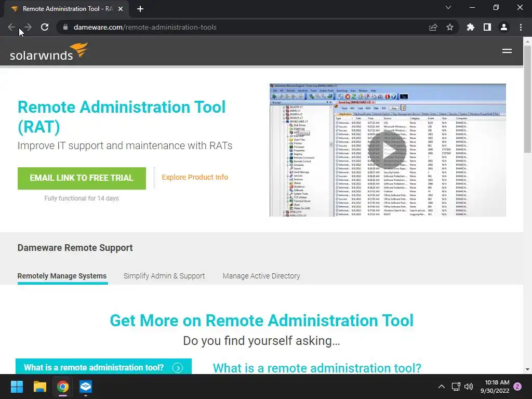
Task: Select the Remote Administration Tool browser tab
Action: [67, 9]
